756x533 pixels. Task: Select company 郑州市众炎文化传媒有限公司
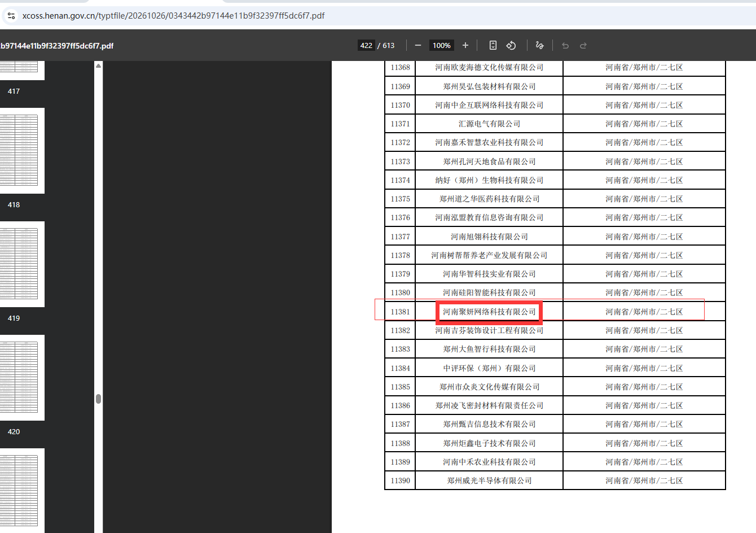pyautogui.click(x=489, y=387)
